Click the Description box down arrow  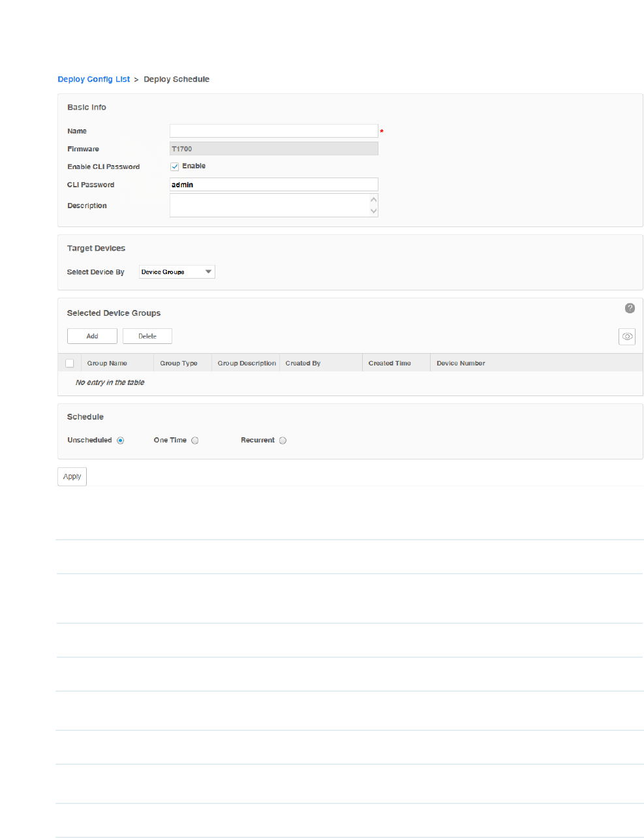pyautogui.click(x=374, y=211)
